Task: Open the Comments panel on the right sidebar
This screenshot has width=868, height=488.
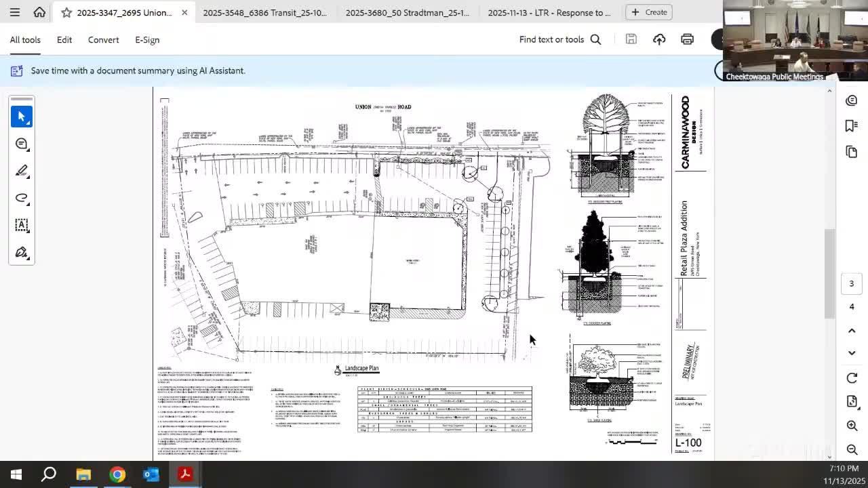Action: pos(851,100)
